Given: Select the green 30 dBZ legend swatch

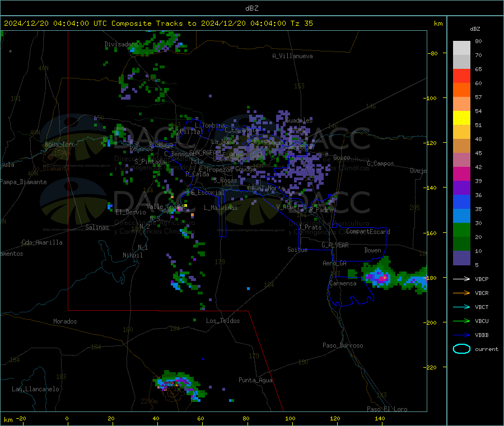Looking at the screenshot, I should [x=461, y=230].
